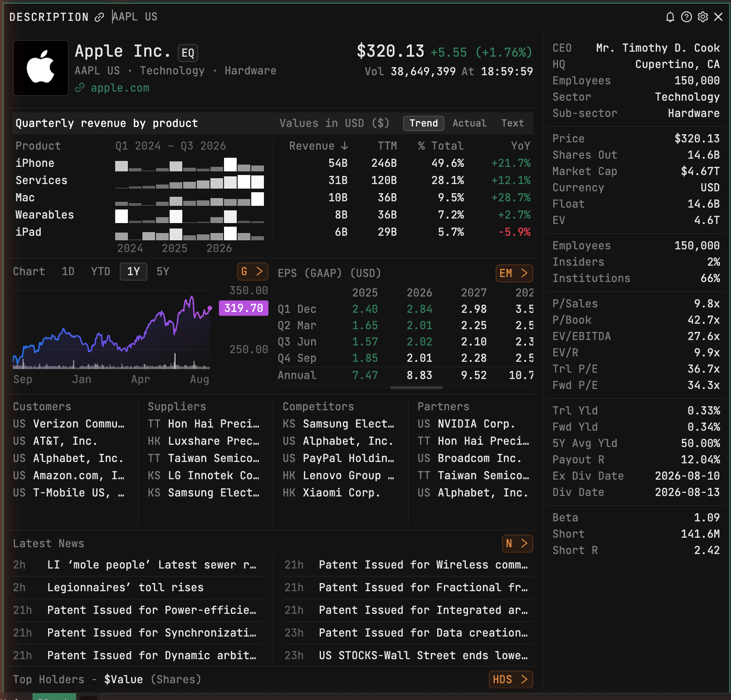Click the Annual 2025 EPS value 7.47

coord(365,375)
